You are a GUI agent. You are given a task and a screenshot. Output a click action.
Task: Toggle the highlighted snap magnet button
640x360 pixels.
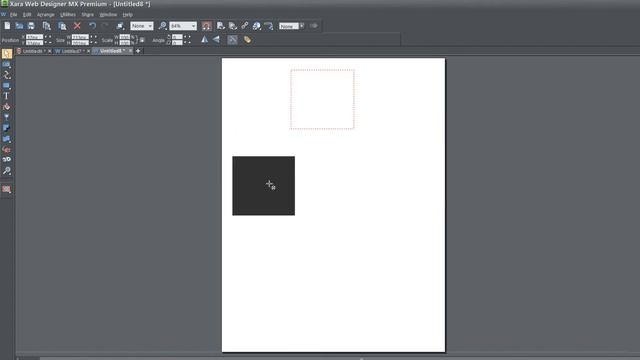tap(207, 26)
